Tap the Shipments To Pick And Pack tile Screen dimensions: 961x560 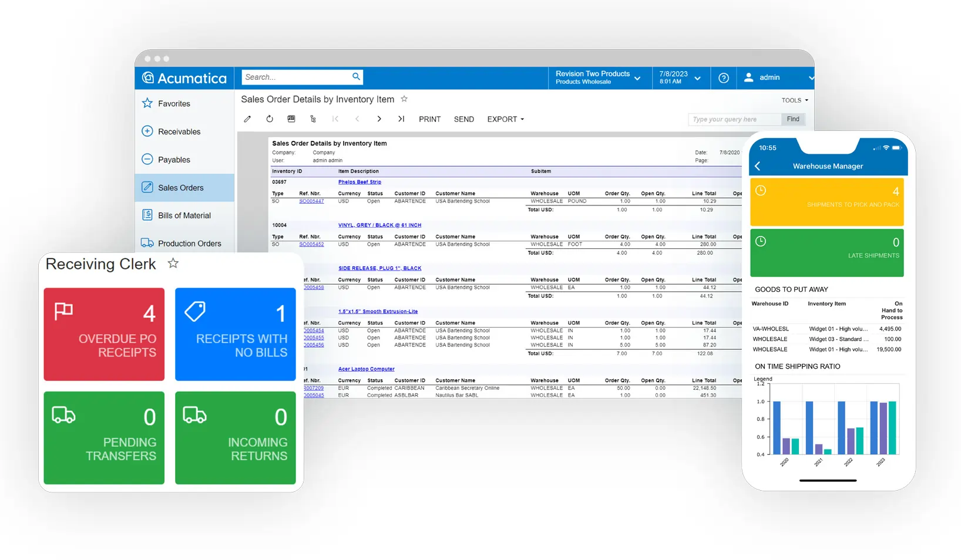pos(826,202)
